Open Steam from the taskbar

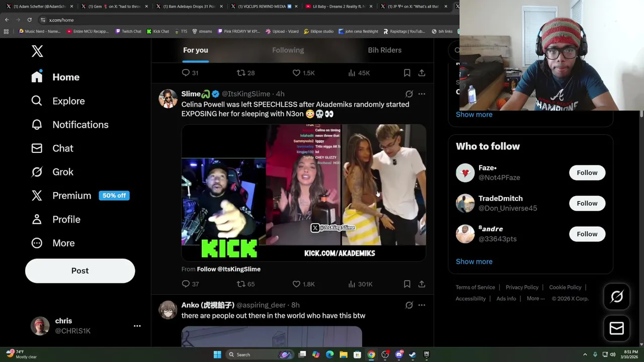(413, 354)
